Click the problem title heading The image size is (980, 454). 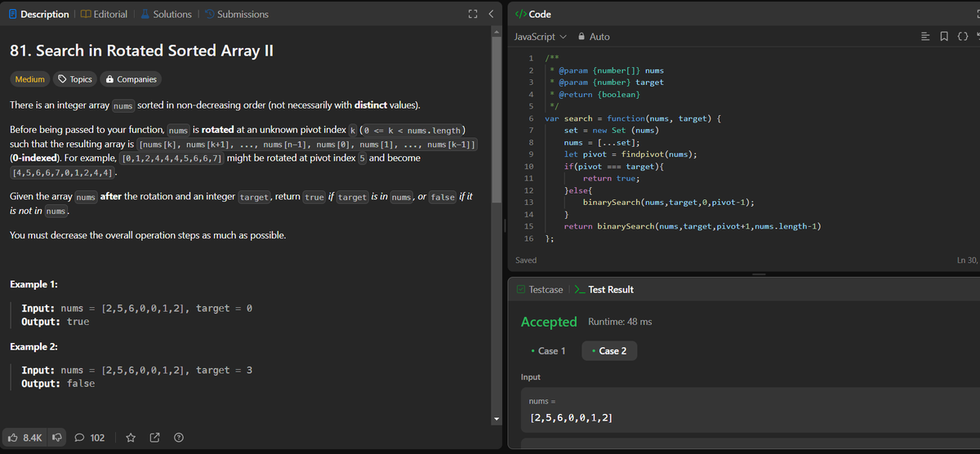pos(140,50)
